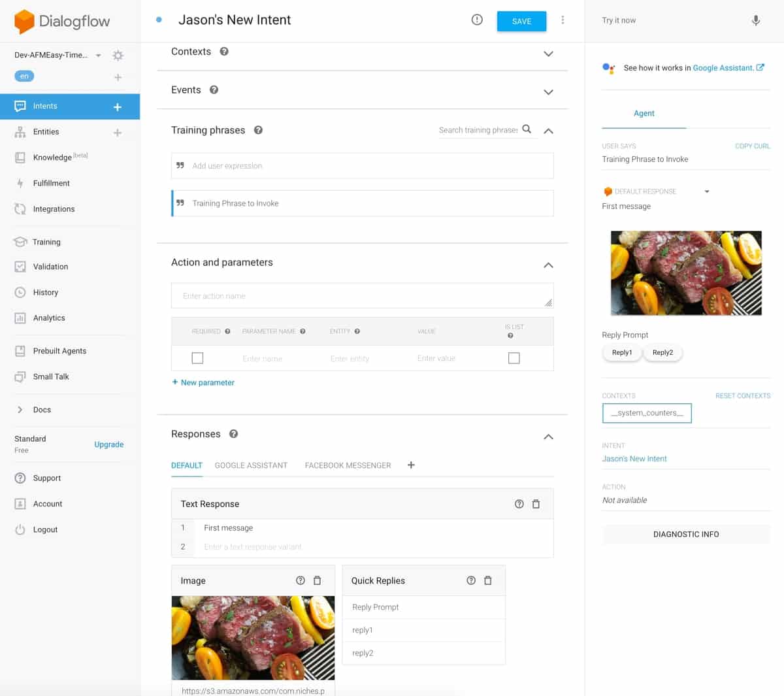Open the Entities sidebar section
Screen dimensions: 784x696
coord(46,131)
